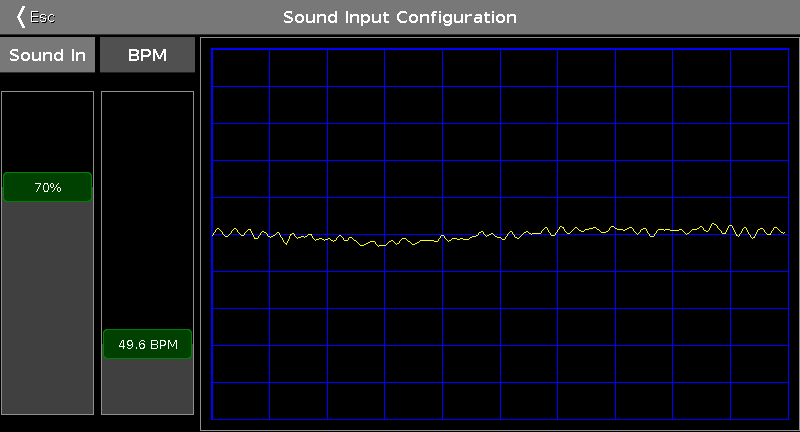800x432 pixels.
Task: Click the Esc back chevron icon
Action: click(x=20, y=17)
